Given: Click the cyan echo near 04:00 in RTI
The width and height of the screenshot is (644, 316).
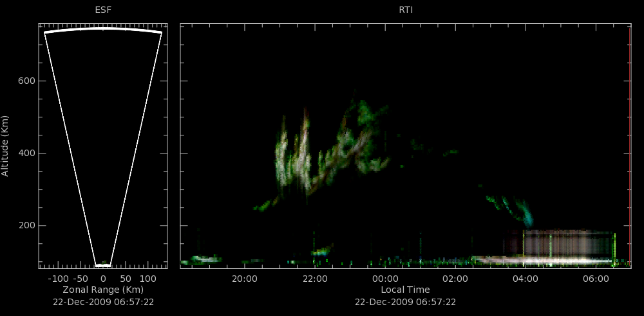Looking at the screenshot, I should pos(526,213).
